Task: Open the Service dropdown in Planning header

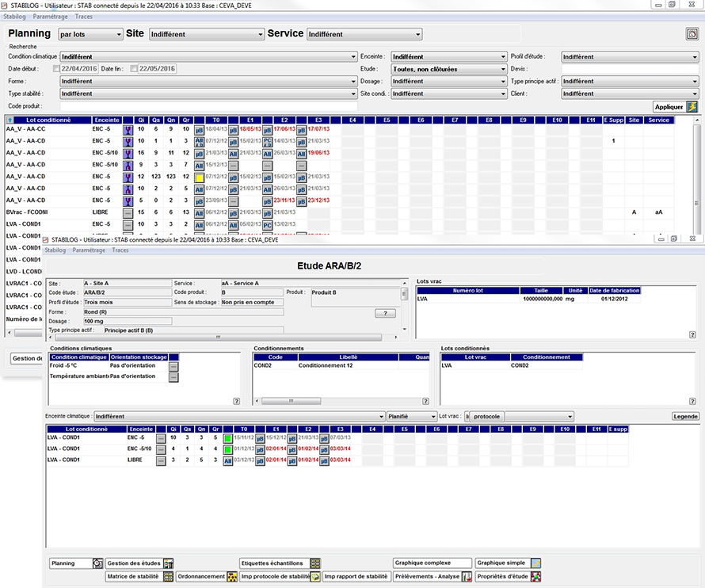Action: point(364,34)
